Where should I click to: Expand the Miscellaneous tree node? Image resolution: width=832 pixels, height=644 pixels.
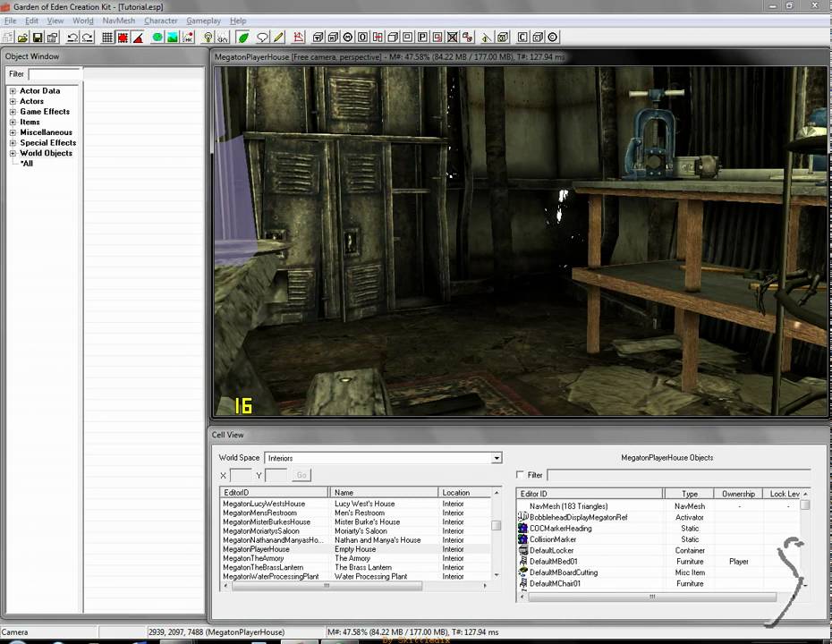pos(13,132)
